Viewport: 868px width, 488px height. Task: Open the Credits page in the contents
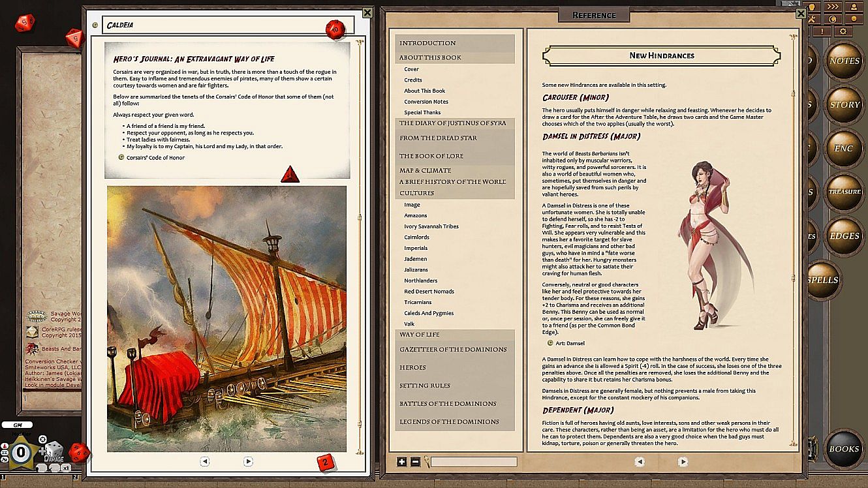coord(413,80)
